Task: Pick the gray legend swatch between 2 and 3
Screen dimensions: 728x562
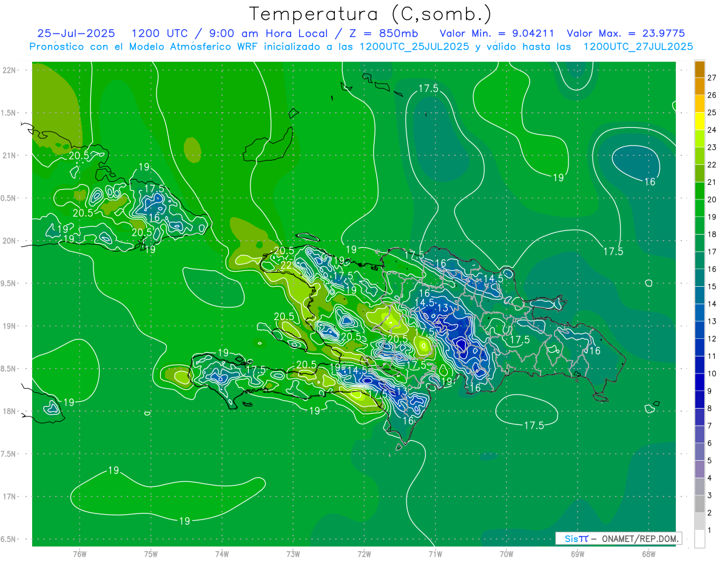Action: click(699, 504)
